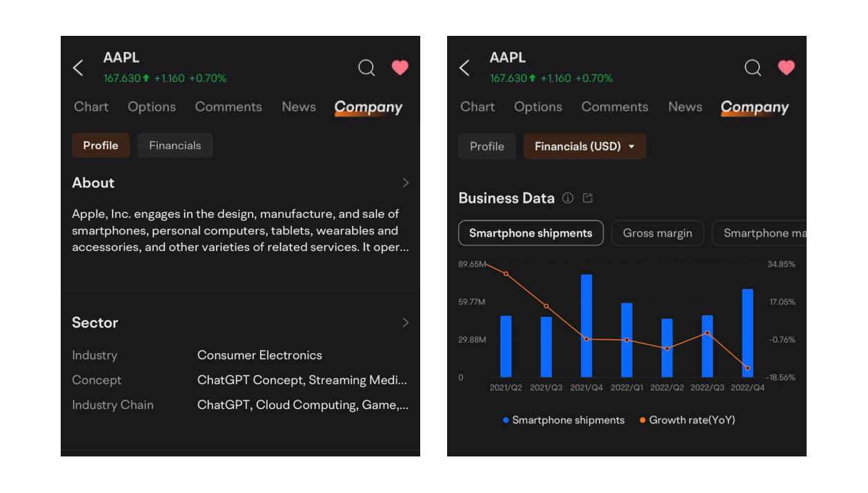Select the Financials button in left panel
Viewport: 868px width, 493px height.
click(175, 145)
